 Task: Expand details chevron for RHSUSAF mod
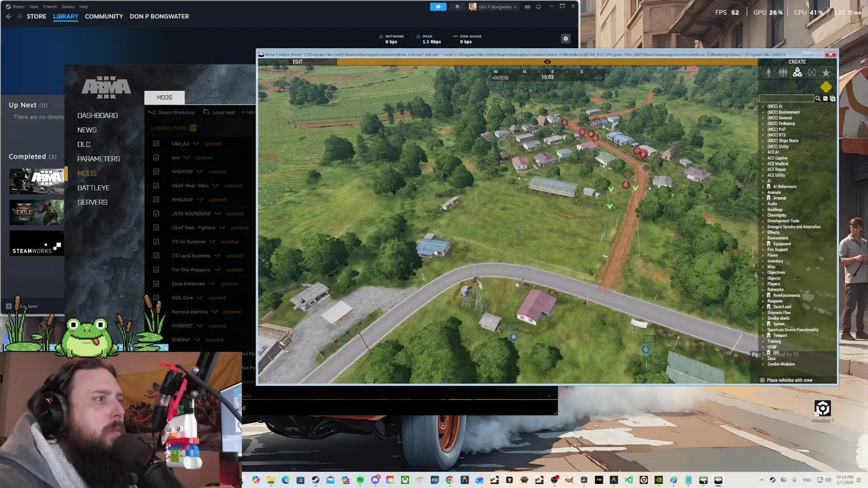(x=200, y=199)
